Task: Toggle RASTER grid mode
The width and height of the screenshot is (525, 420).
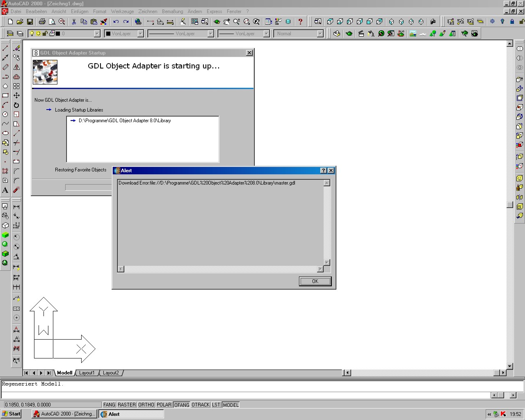Action: pyautogui.click(x=127, y=405)
